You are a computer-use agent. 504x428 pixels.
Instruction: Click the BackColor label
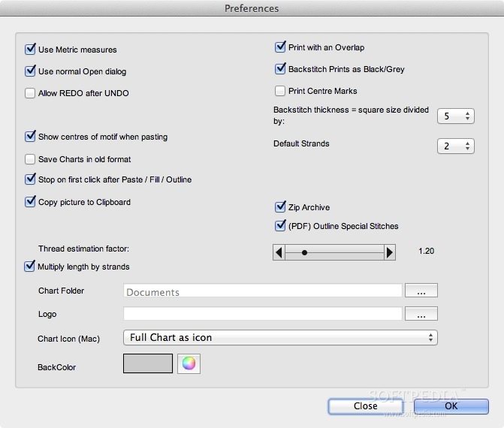(x=56, y=367)
